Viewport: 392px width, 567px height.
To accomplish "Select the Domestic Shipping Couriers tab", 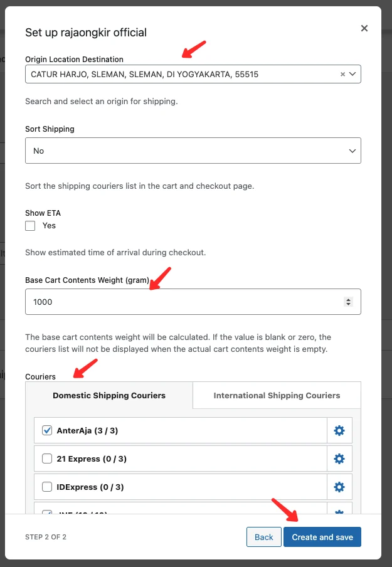I will (109, 395).
